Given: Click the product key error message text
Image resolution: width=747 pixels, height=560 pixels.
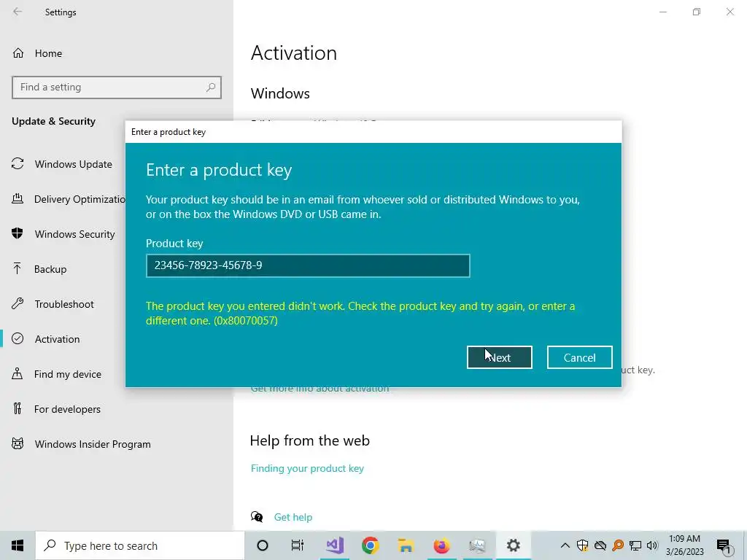Looking at the screenshot, I should [x=360, y=313].
